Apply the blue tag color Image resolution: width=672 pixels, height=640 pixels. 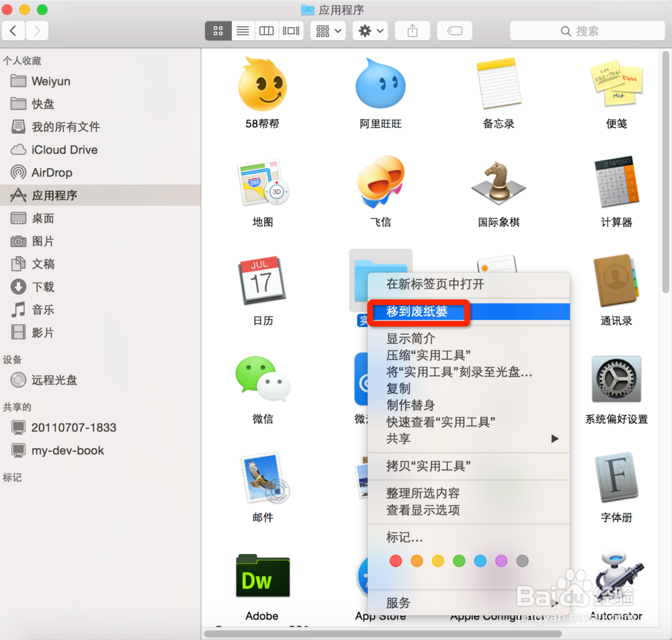pyautogui.click(x=480, y=561)
